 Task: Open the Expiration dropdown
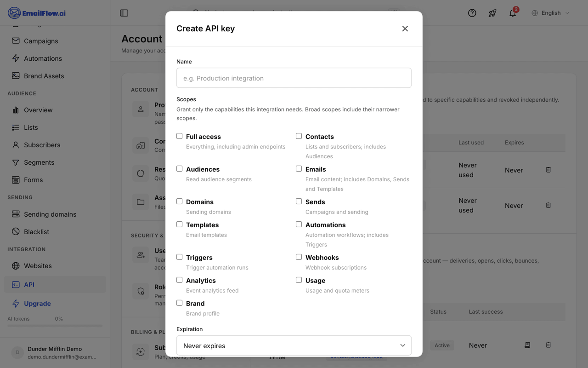pos(294,345)
